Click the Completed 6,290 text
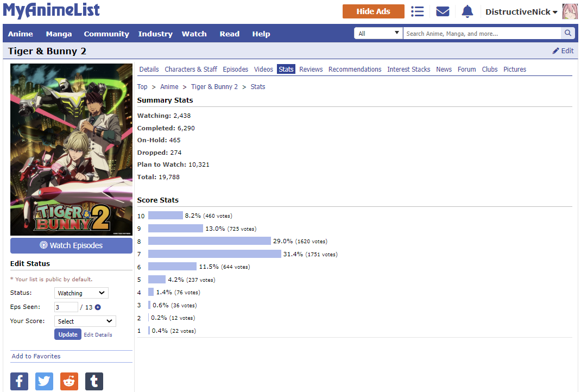This screenshot has width=581, height=392. 166,128
